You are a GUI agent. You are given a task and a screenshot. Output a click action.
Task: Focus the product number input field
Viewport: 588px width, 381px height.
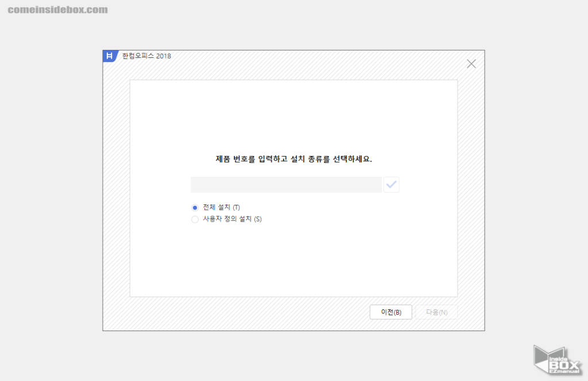pos(286,185)
